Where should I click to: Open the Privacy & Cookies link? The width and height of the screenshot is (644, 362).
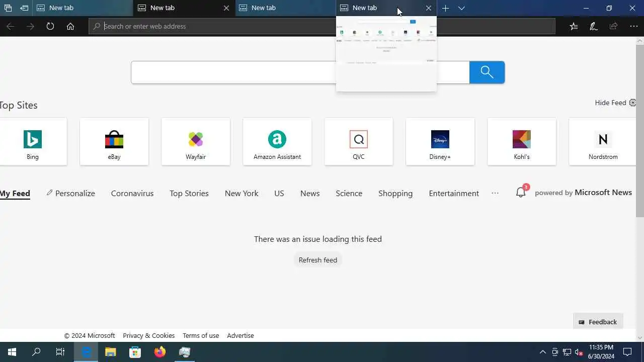149,335
